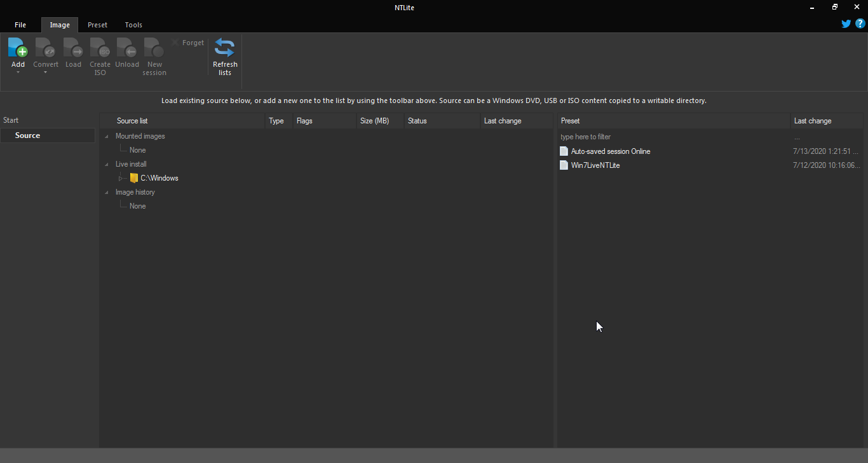Viewport: 868px width, 463px height.
Task: Sort by Size (MB) column header
Action: tap(379, 121)
